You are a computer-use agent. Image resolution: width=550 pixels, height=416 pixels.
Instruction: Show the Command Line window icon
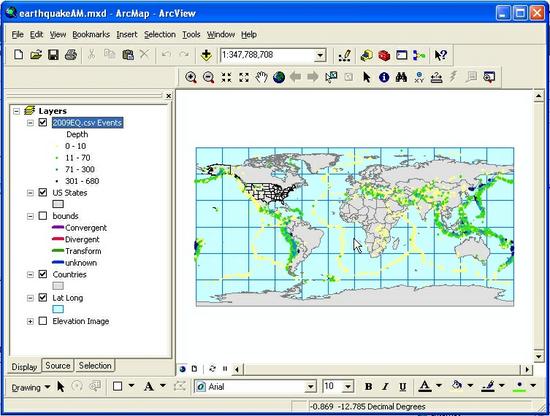402,55
